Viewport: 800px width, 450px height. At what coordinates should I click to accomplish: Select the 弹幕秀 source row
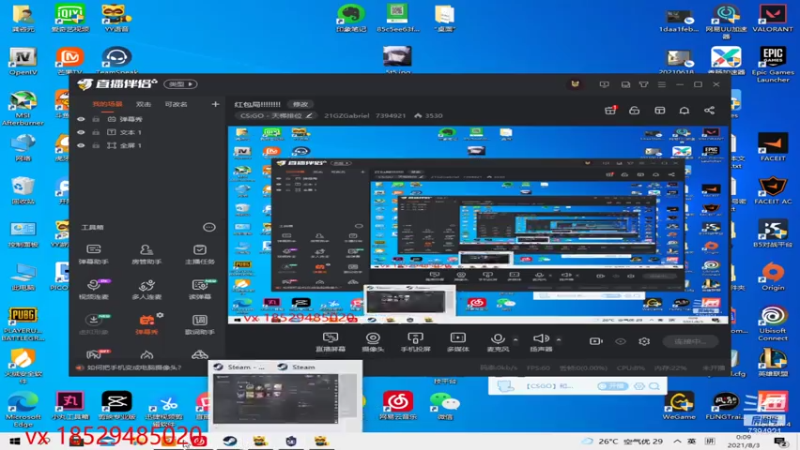(x=147, y=119)
